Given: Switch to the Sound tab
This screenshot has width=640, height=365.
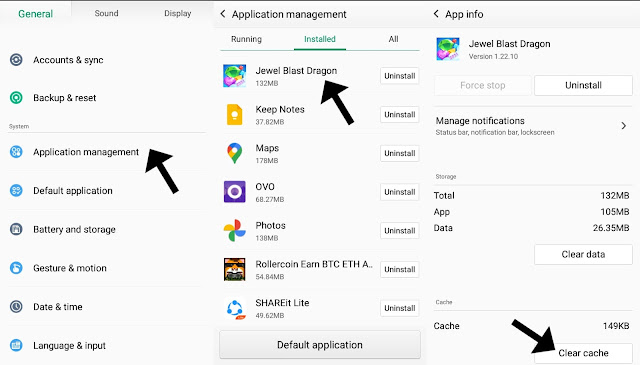Looking at the screenshot, I should (x=107, y=13).
